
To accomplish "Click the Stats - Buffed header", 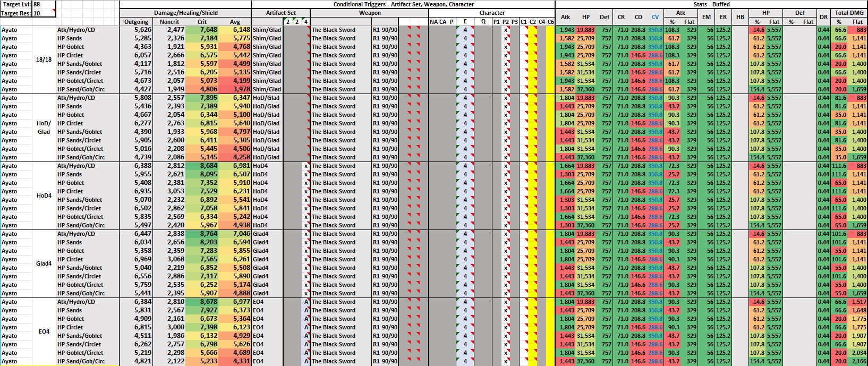I will [711, 4].
